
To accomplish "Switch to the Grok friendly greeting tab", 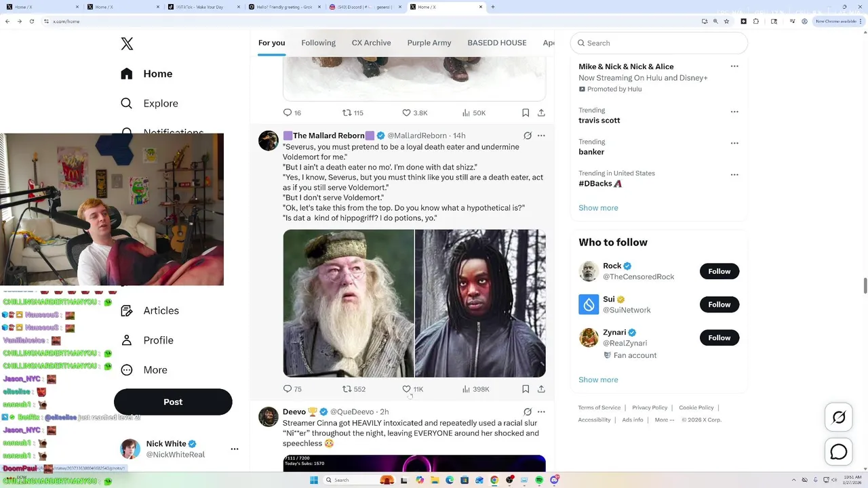I will tap(282, 7).
